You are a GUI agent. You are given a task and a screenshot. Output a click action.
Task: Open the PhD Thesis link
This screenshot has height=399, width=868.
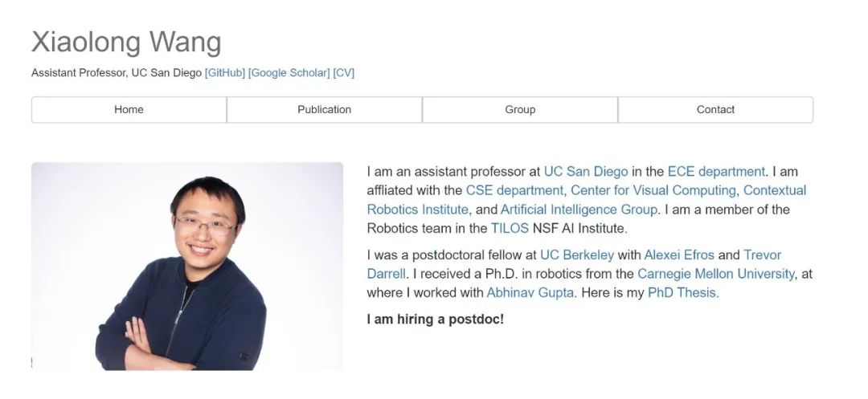point(683,292)
